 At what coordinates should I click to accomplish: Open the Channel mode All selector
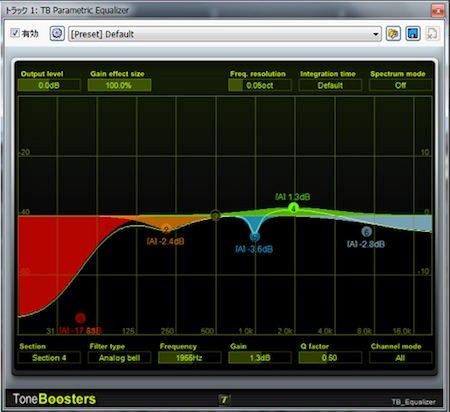click(400, 358)
